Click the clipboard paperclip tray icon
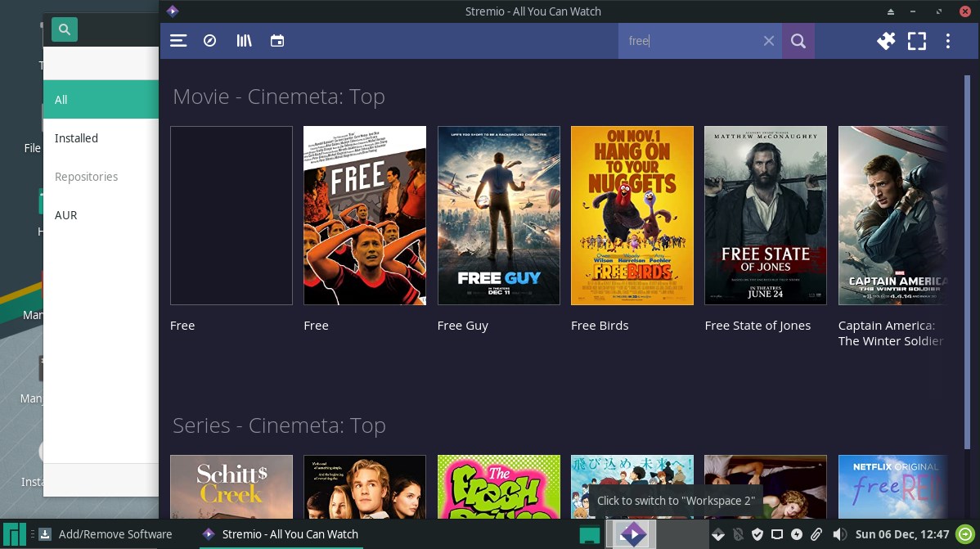980x549 pixels. pyautogui.click(x=816, y=534)
